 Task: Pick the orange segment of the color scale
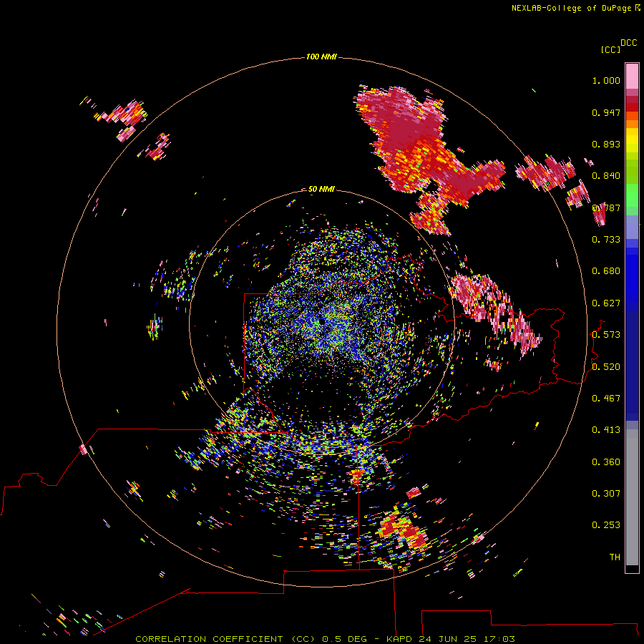(x=632, y=124)
